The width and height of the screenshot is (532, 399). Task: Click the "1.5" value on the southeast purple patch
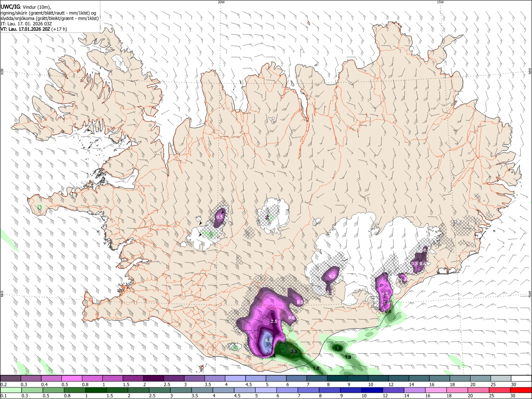tap(385, 294)
